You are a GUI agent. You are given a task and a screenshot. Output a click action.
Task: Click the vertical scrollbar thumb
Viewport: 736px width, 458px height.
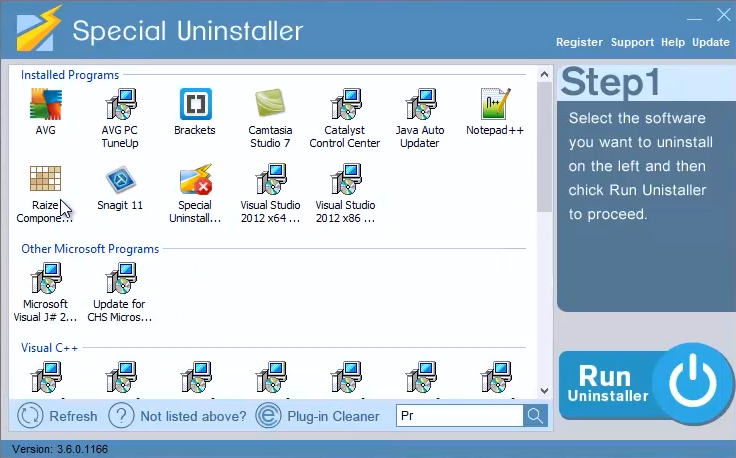[544, 147]
